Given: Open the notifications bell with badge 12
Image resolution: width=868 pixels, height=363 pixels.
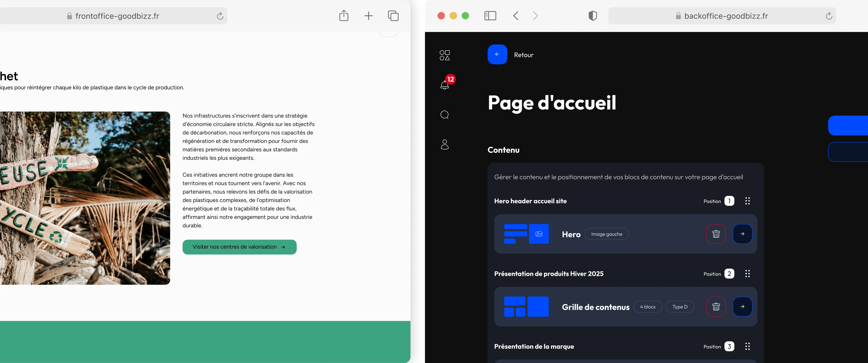Looking at the screenshot, I should coord(445,85).
